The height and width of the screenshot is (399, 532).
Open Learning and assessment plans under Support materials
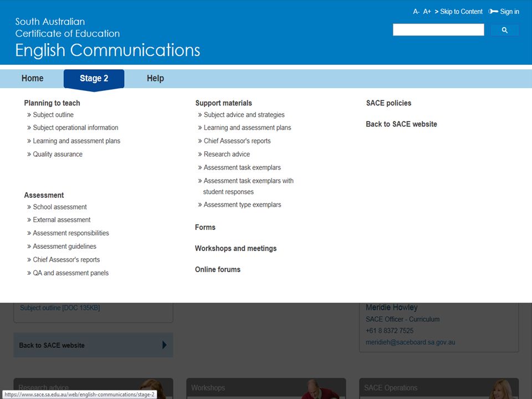click(247, 127)
